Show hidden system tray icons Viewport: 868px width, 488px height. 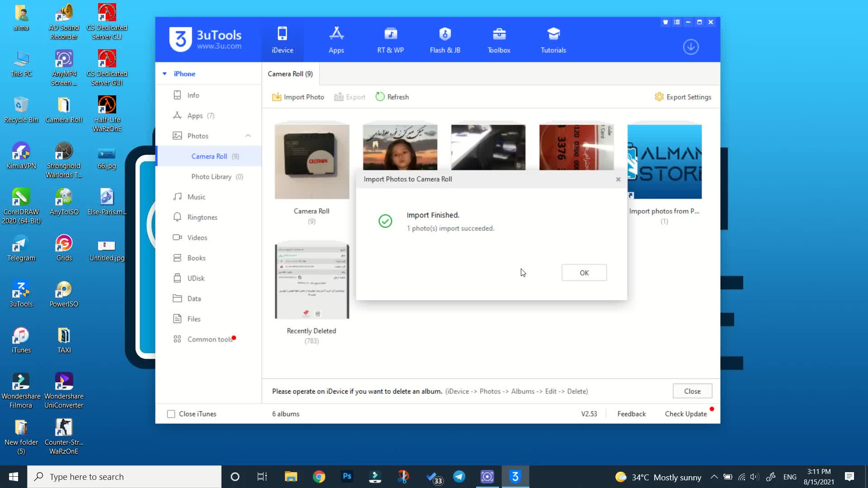click(x=714, y=477)
